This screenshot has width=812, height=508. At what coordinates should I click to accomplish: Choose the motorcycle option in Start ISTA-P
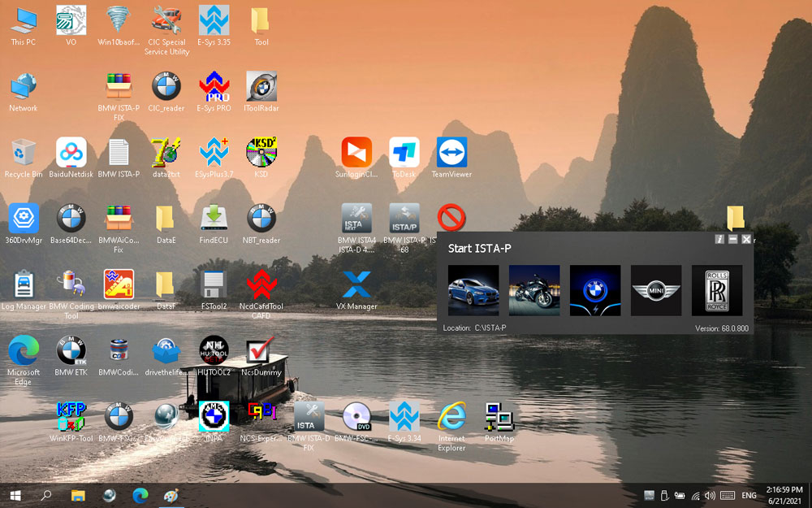(534, 290)
